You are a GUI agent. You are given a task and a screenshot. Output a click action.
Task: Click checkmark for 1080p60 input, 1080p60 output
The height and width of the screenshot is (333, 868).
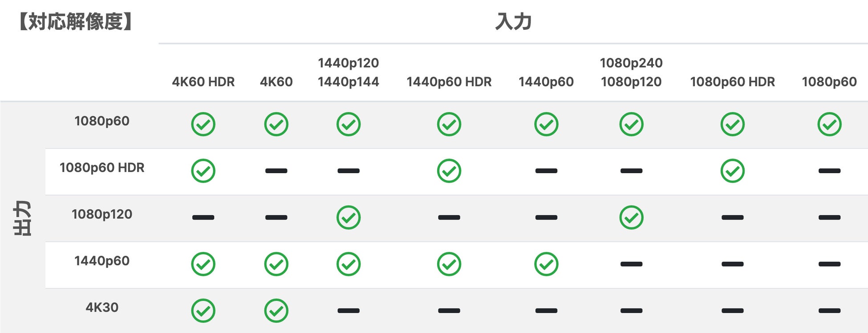point(829,124)
